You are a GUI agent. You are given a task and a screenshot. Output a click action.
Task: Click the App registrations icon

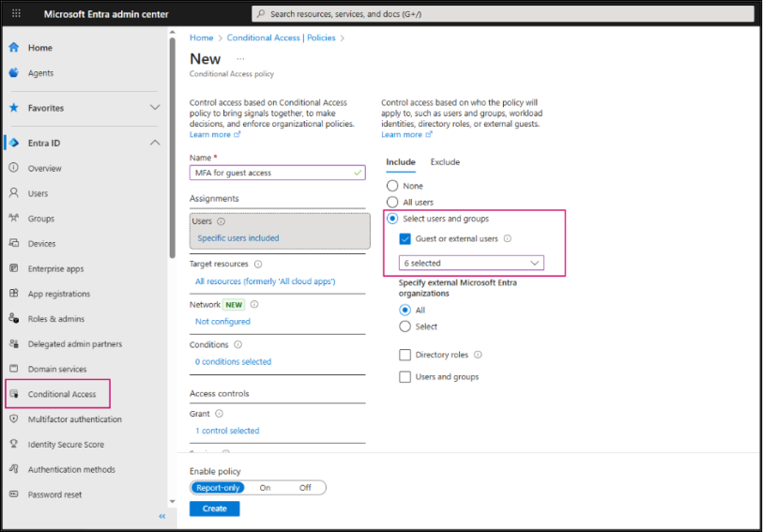click(x=14, y=294)
